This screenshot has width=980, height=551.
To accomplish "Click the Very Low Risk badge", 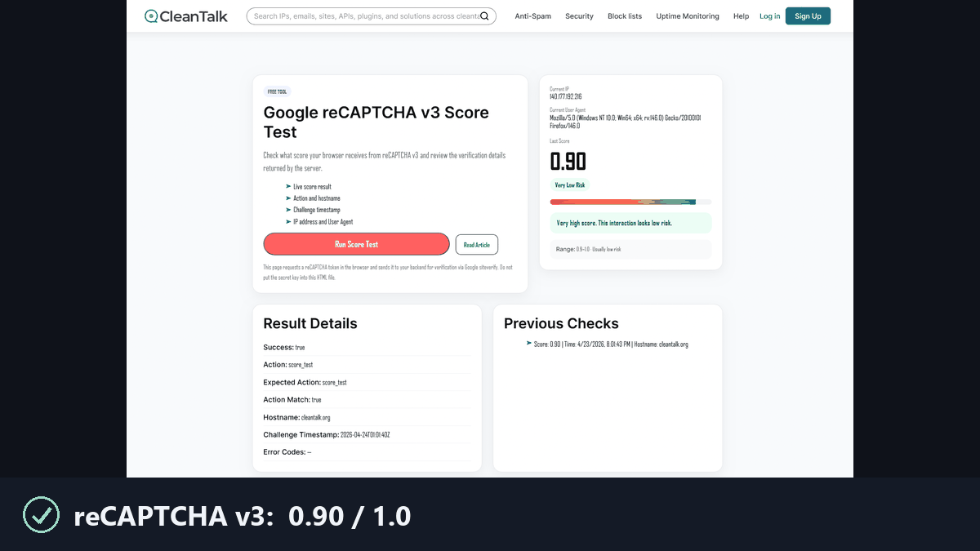I will [570, 184].
